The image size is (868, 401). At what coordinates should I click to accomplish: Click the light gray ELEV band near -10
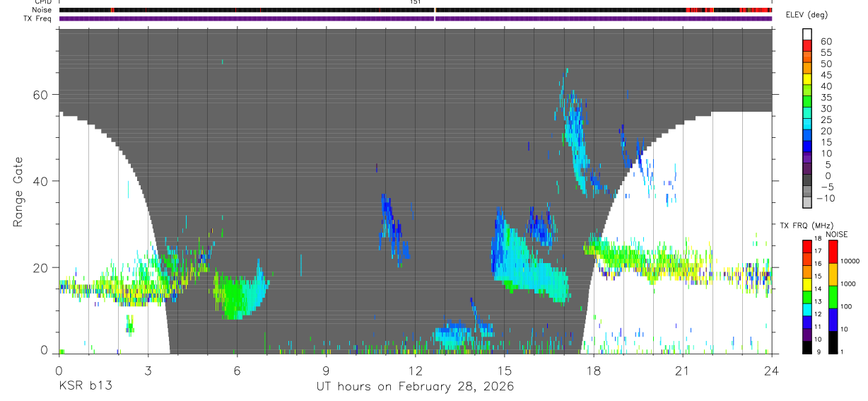(x=807, y=202)
